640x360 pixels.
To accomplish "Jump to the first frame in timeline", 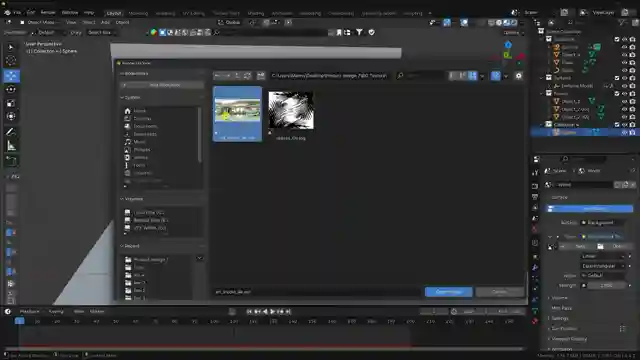I will (x=249, y=311).
